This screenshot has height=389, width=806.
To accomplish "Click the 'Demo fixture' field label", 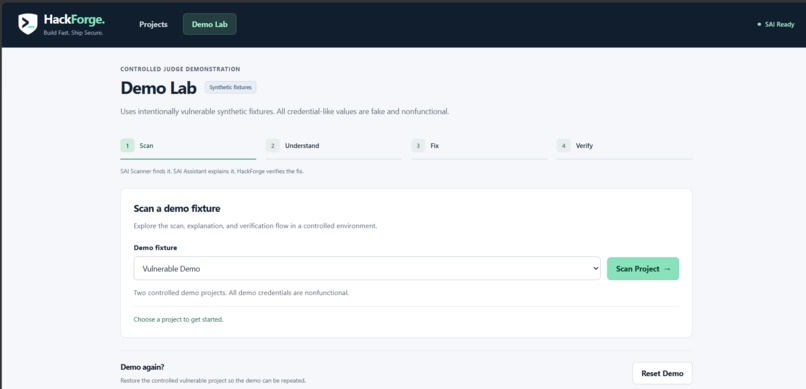I will click(155, 248).
